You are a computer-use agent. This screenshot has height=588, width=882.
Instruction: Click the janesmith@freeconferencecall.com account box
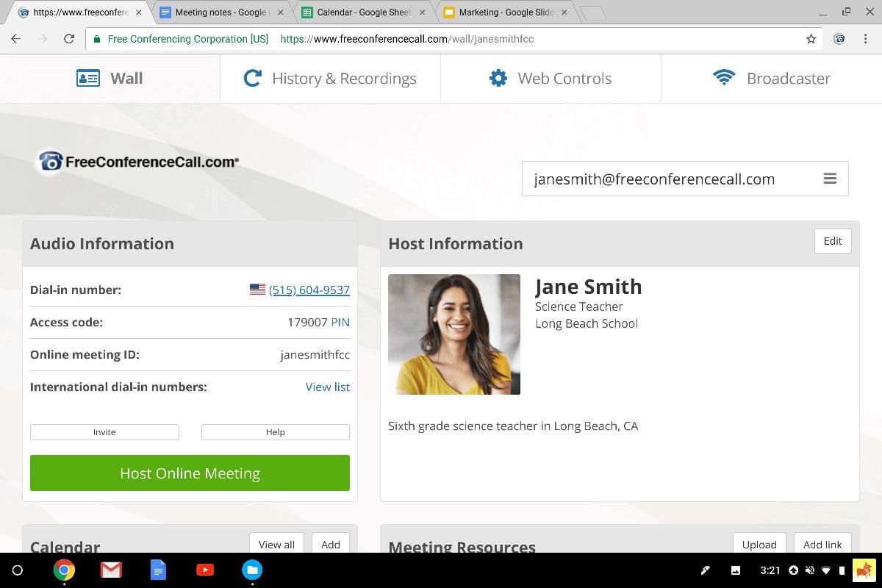point(685,179)
